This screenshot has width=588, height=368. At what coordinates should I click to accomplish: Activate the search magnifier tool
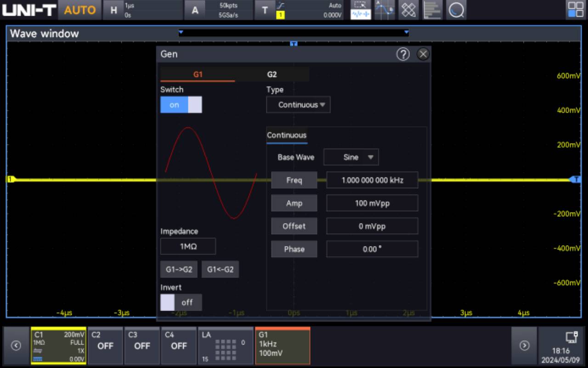[456, 10]
